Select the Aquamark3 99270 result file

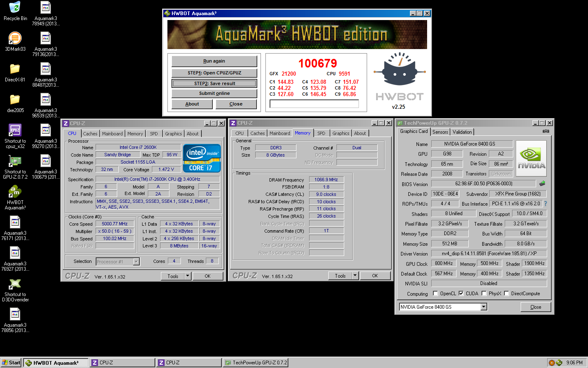pos(46,137)
